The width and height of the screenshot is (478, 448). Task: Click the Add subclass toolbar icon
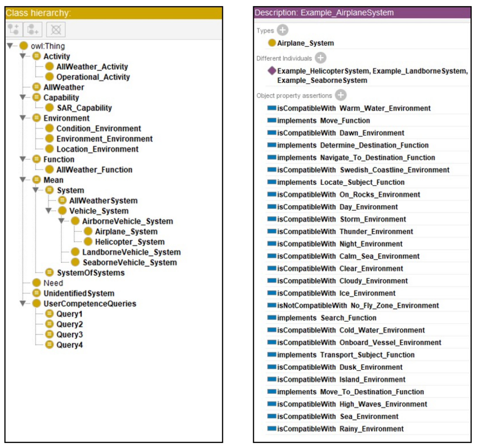coord(13,29)
